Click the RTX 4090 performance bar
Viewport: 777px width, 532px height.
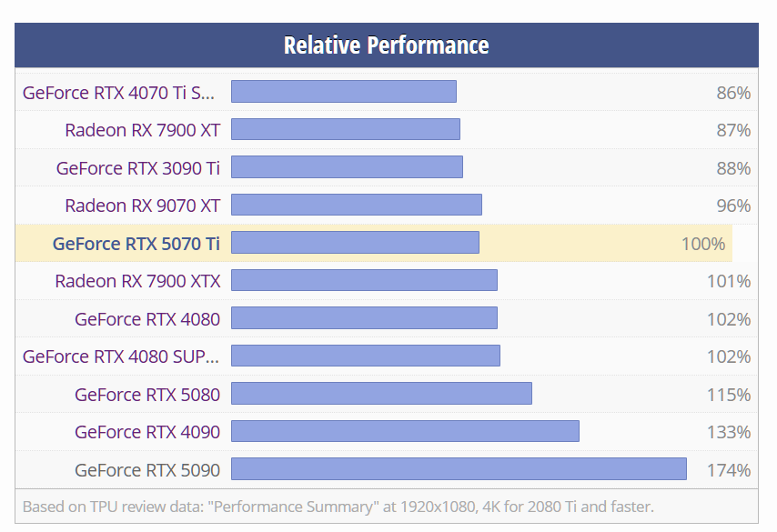(405, 431)
